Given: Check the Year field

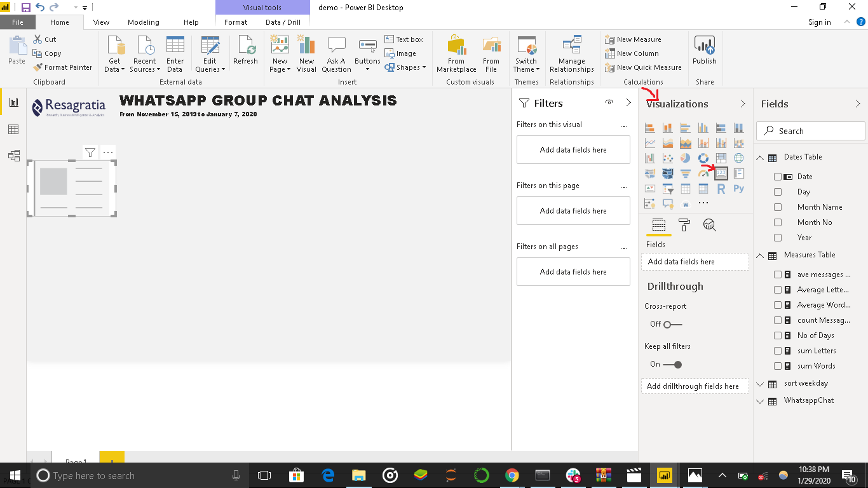Looking at the screenshot, I should click(x=778, y=238).
